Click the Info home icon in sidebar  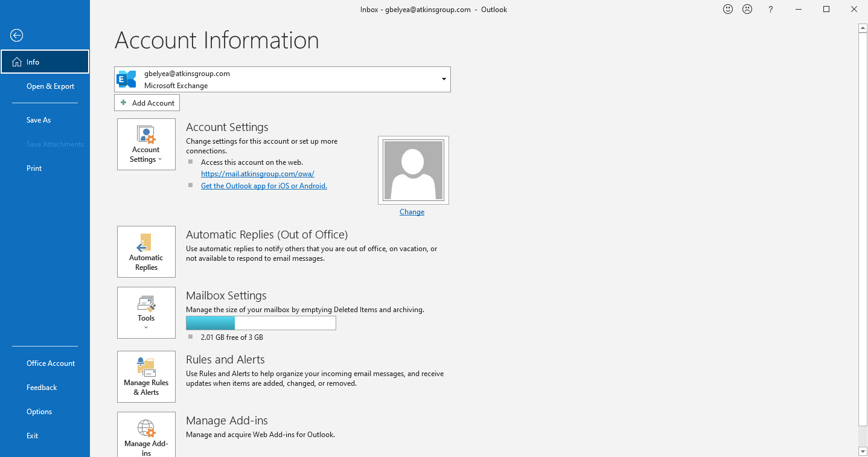17,62
